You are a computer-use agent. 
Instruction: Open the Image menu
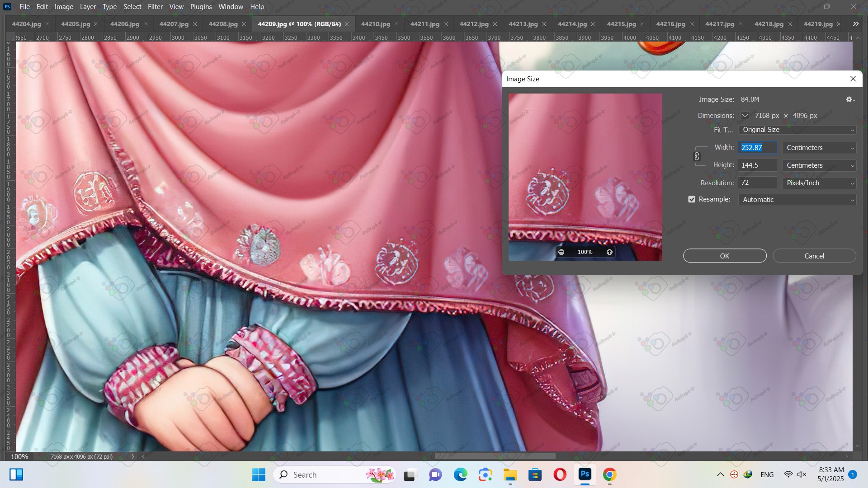pyautogui.click(x=64, y=7)
